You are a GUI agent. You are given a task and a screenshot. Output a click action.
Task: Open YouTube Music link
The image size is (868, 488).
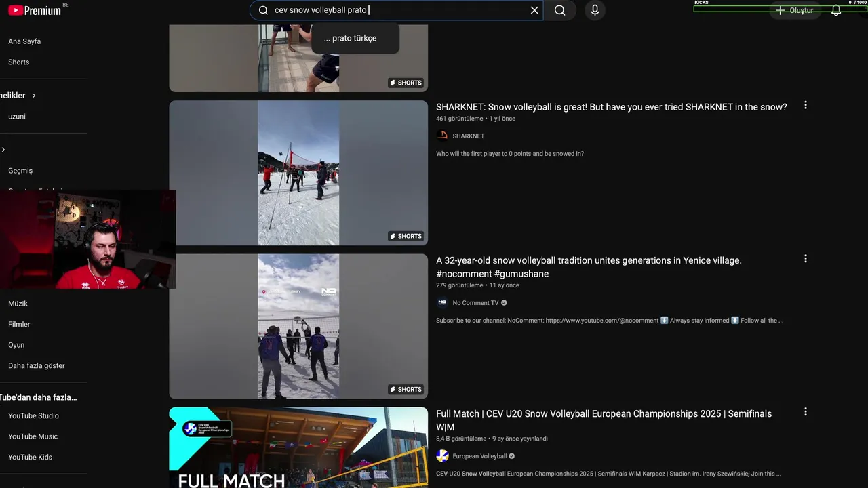(33, 436)
